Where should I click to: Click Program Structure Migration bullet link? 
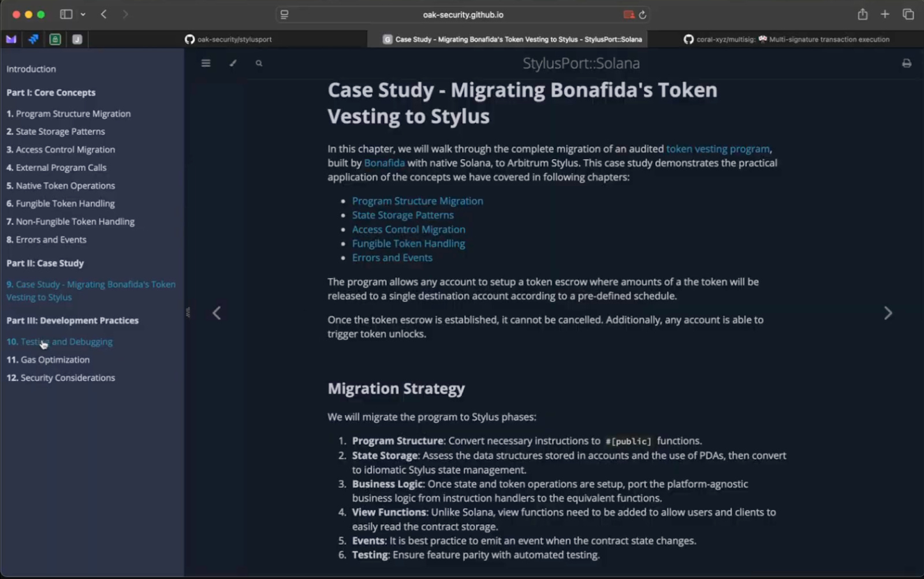pyautogui.click(x=418, y=201)
